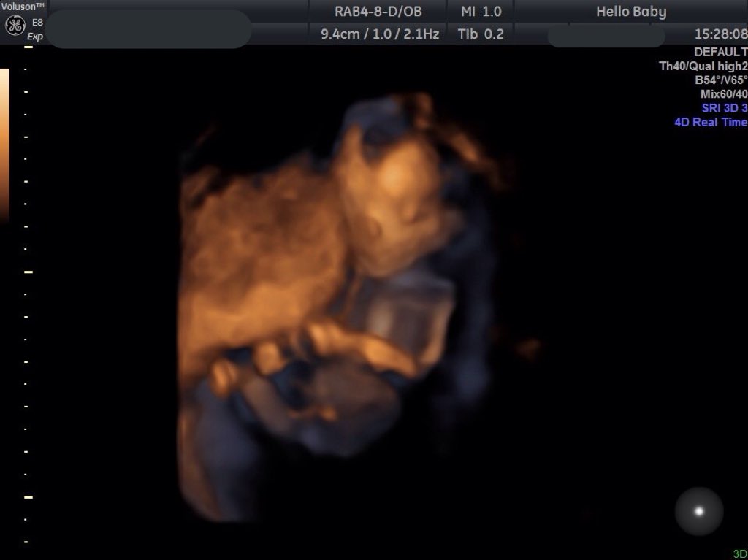Click the DEFAULT setting label

pyautogui.click(x=721, y=52)
